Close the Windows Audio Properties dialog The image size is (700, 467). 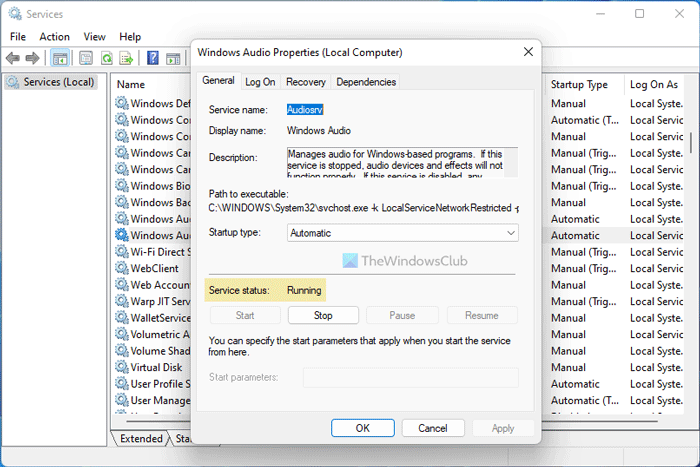(x=528, y=52)
